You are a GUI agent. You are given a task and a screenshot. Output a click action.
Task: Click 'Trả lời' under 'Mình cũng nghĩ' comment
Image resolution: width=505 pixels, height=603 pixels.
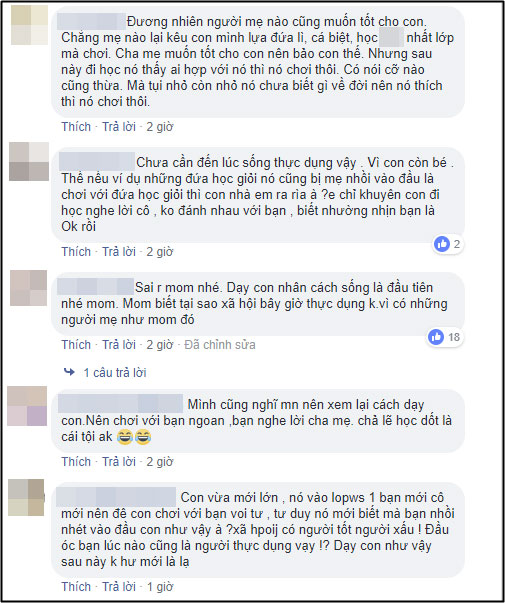pyautogui.click(x=119, y=461)
